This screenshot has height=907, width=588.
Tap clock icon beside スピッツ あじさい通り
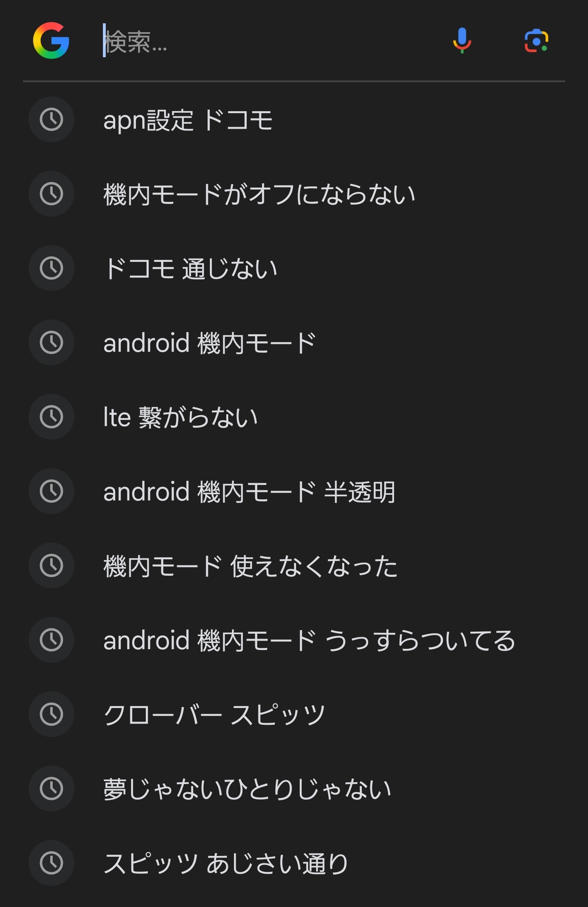(51, 863)
